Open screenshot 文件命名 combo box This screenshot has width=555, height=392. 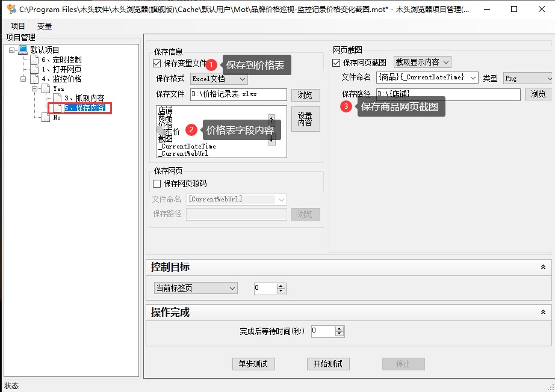(x=427, y=78)
